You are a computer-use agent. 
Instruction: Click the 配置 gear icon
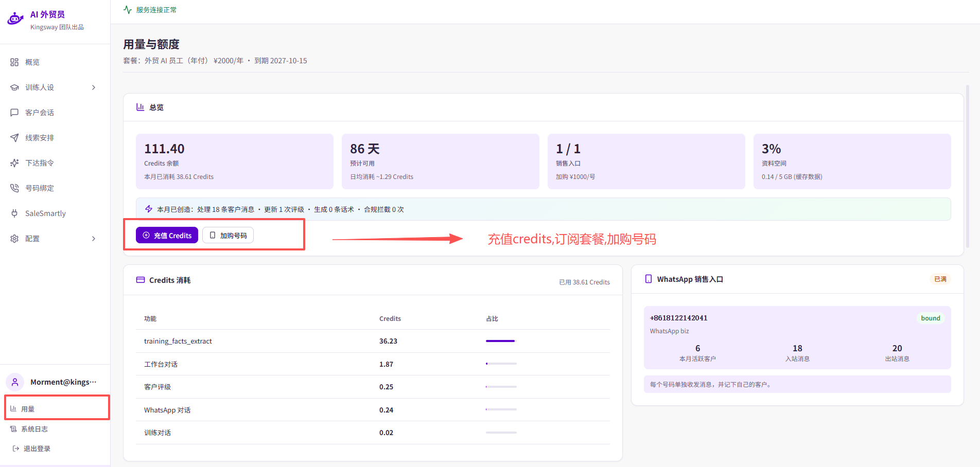[x=14, y=239]
